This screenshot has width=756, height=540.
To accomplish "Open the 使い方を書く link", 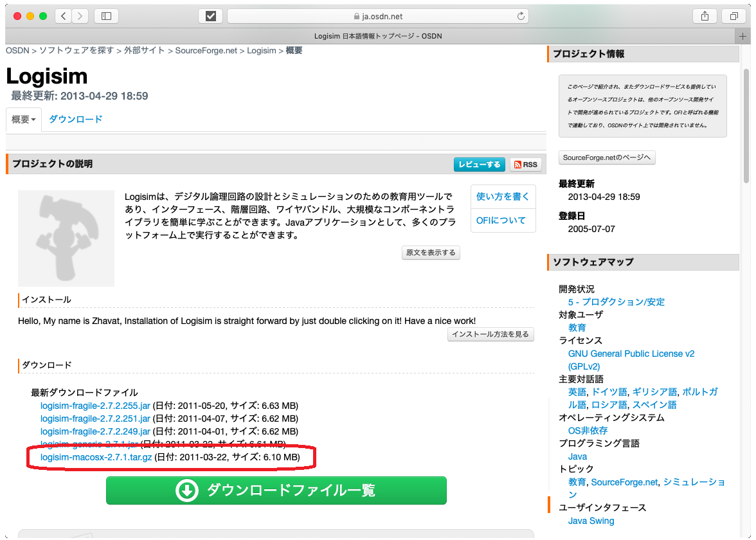I will point(503,196).
